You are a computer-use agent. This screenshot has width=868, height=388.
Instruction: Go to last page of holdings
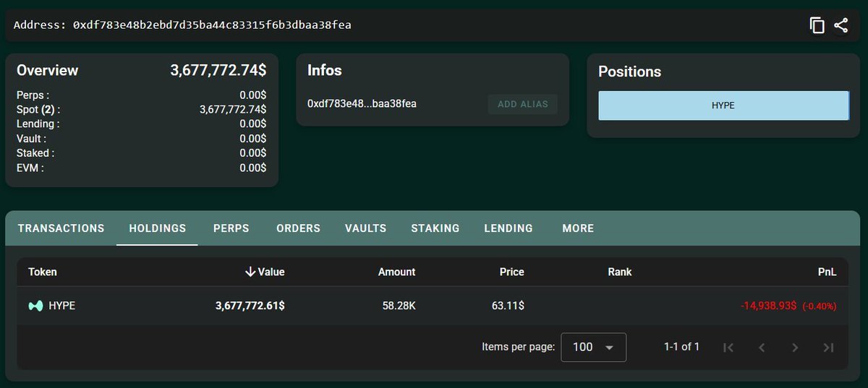pos(828,348)
